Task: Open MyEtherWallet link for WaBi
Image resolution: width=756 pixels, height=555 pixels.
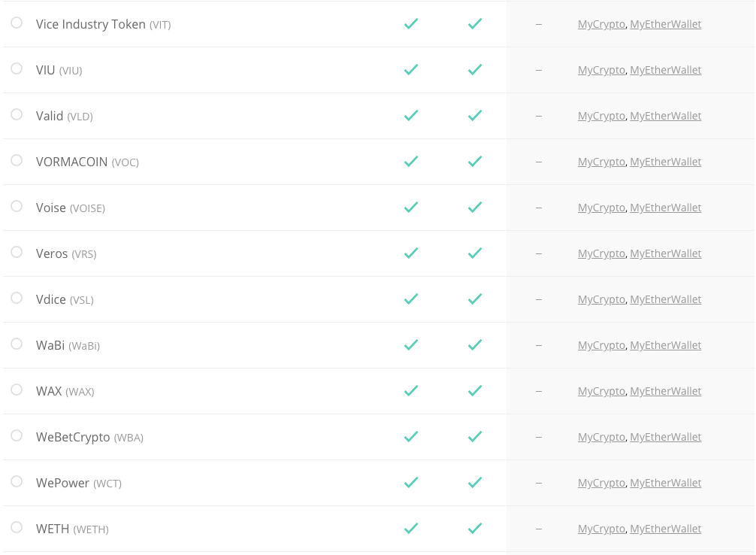Action: (665, 345)
